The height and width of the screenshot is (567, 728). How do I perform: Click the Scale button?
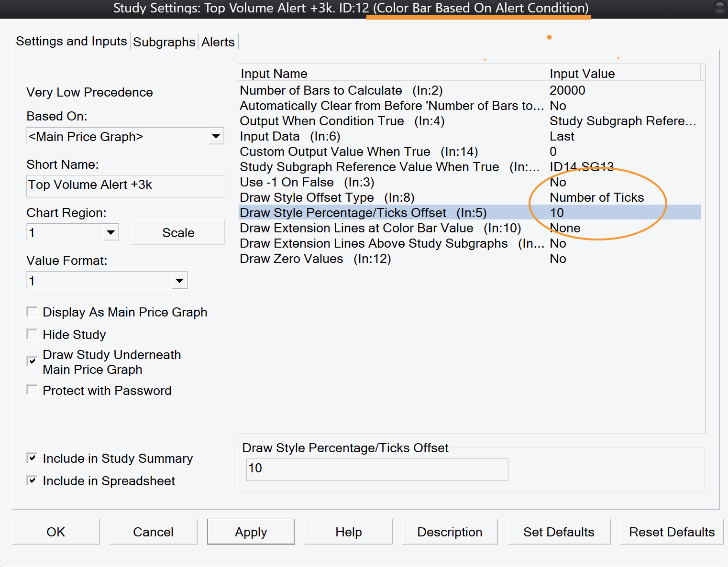[x=178, y=233]
